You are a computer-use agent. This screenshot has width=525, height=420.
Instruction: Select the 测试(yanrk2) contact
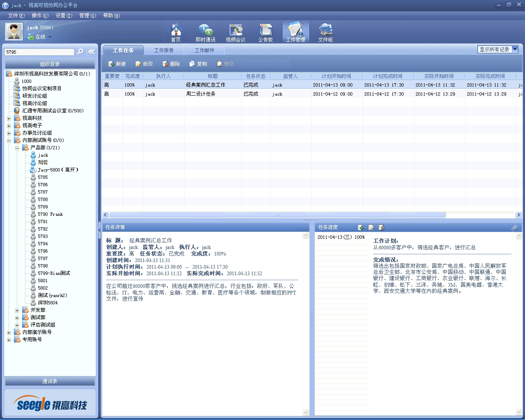(52, 295)
